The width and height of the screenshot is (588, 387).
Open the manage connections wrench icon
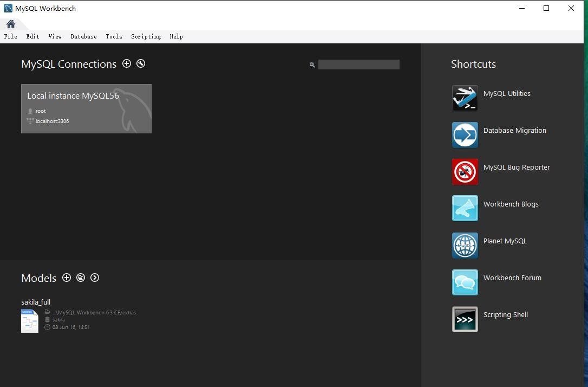[x=141, y=63]
